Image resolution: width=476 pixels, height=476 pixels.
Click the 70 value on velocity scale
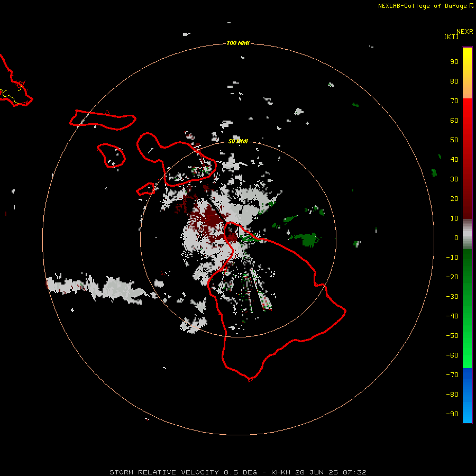click(454, 101)
